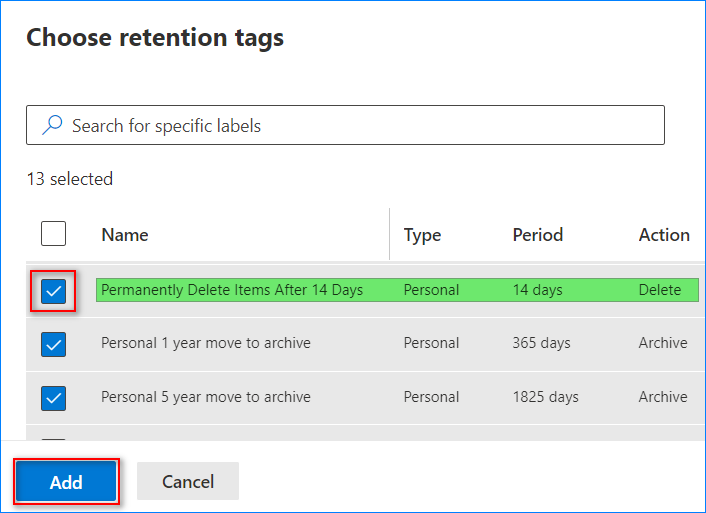Click the Add button

pyautogui.click(x=66, y=482)
